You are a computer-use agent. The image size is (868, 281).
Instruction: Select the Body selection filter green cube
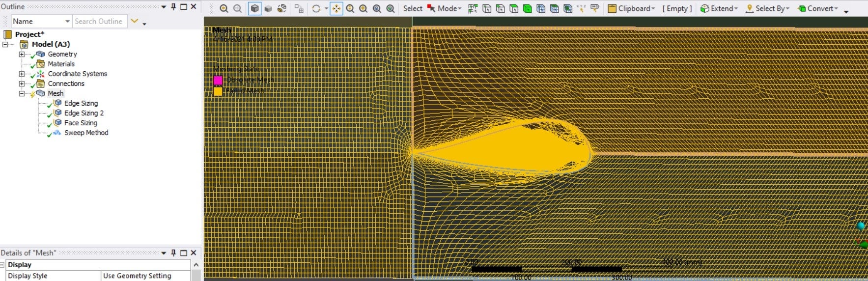(x=527, y=8)
